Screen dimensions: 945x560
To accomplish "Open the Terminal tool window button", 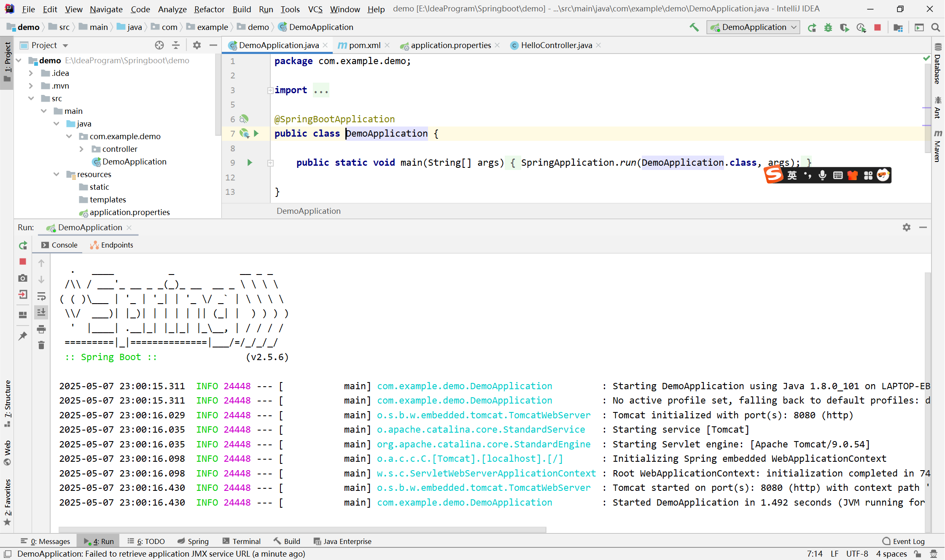I will (x=242, y=541).
